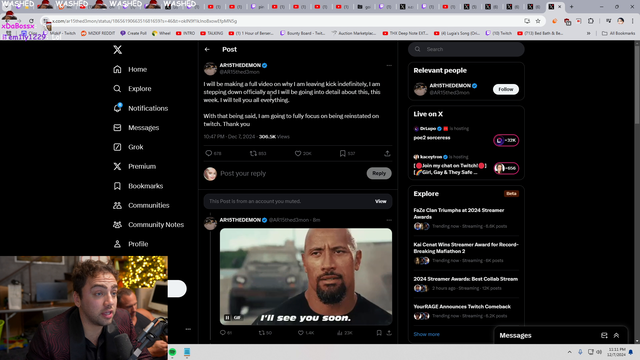
Task: Show more bookmarks with the chevron
Action: pos(589,33)
